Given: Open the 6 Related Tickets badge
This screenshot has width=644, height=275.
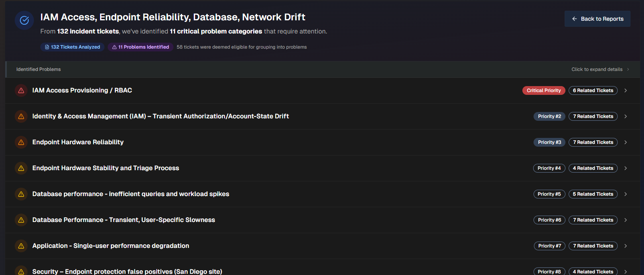Looking at the screenshot, I should click(593, 90).
